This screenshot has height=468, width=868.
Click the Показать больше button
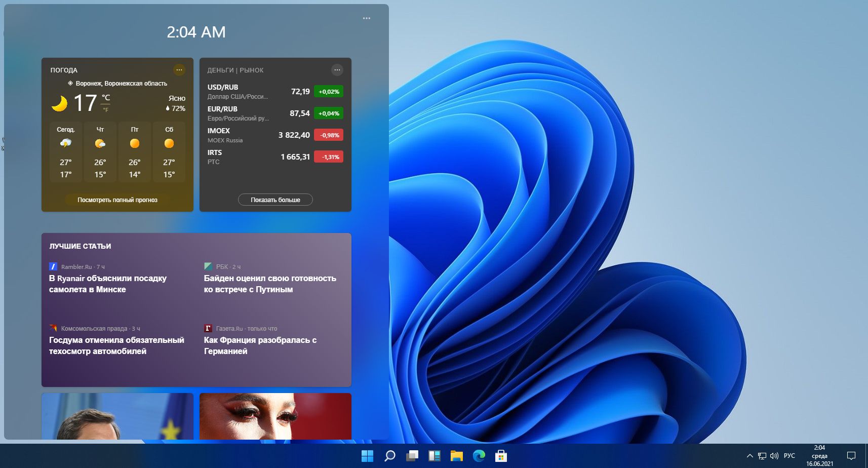coord(275,200)
